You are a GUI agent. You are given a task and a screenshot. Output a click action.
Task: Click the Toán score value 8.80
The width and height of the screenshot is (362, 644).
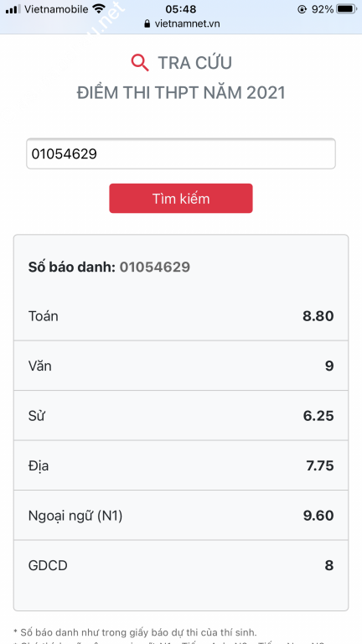(318, 316)
